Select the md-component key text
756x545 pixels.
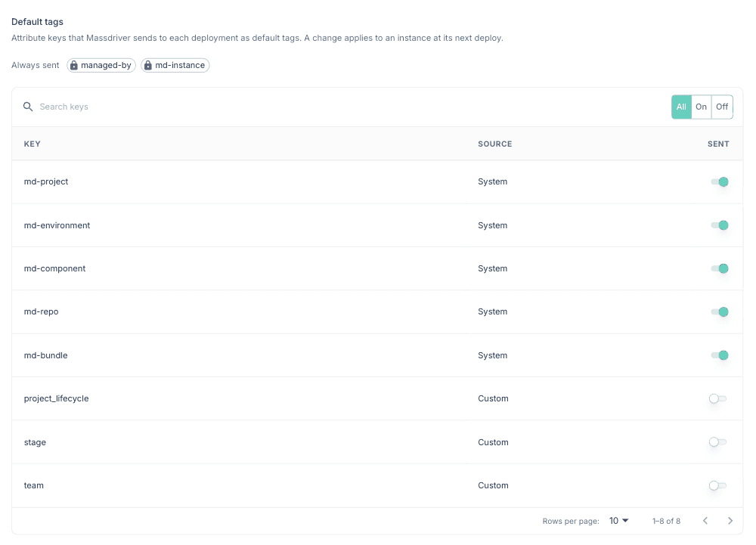[54, 268]
